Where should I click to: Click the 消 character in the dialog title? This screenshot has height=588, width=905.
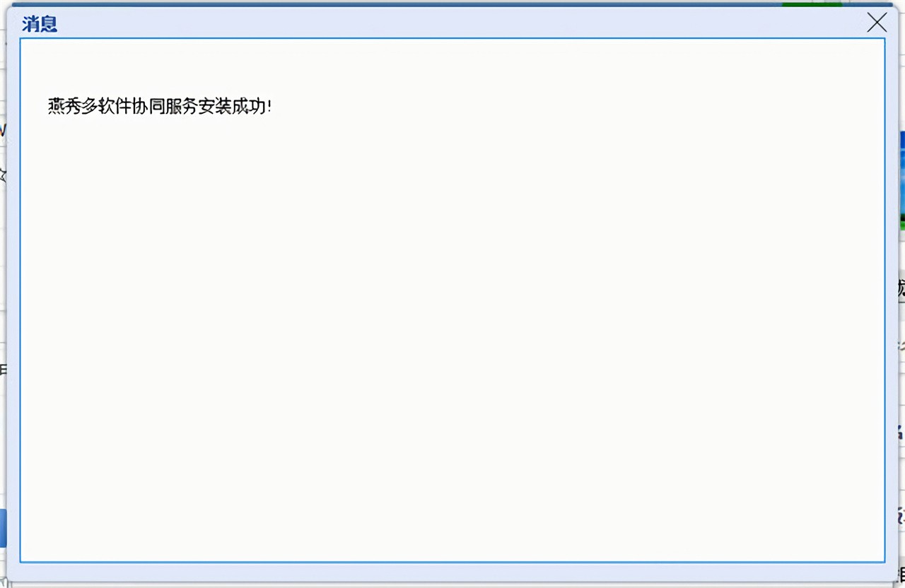30,24
